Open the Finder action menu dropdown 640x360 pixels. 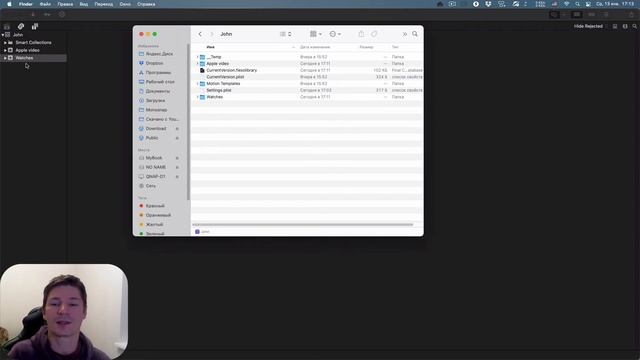(335, 34)
